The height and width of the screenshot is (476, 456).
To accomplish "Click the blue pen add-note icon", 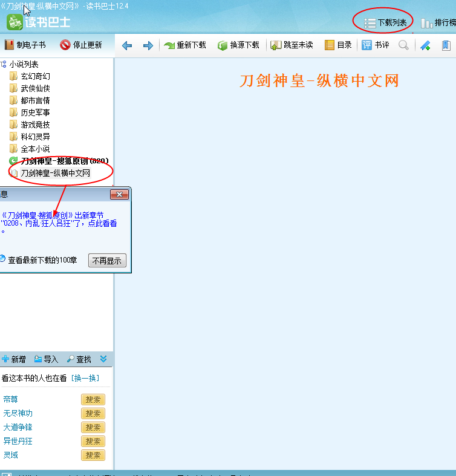I will [425, 45].
